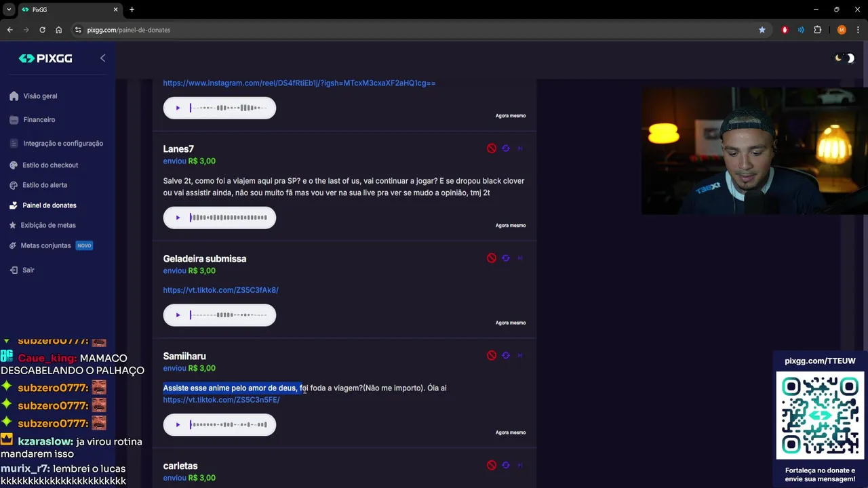Bookmark this page with the star icon
This screenshot has width=868, height=488.
coord(762,30)
